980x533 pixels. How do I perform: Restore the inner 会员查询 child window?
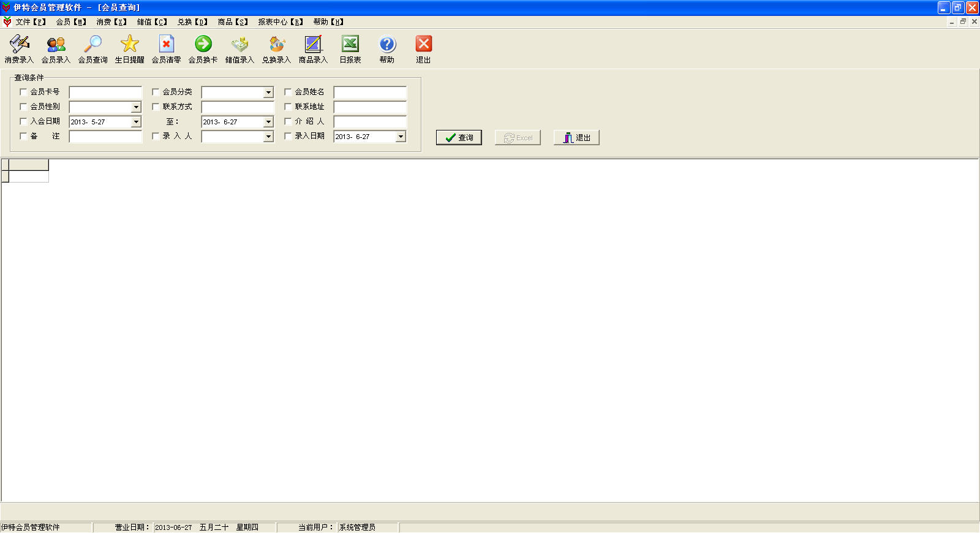(963, 21)
